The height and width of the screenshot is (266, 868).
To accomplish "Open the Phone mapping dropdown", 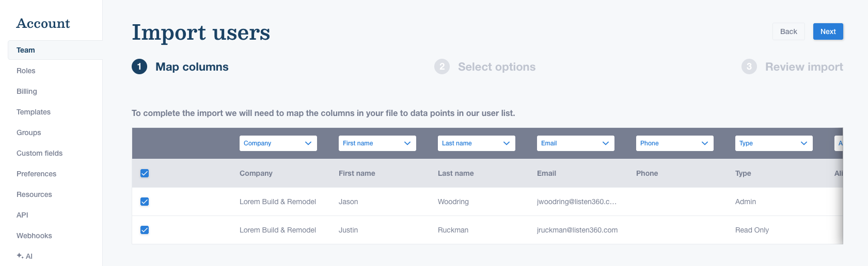I will tap(674, 143).
